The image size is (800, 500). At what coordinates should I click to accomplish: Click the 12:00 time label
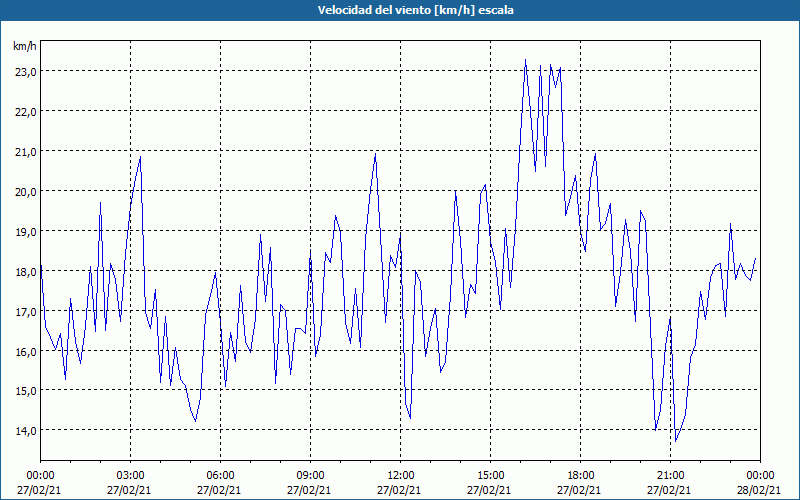401,476
